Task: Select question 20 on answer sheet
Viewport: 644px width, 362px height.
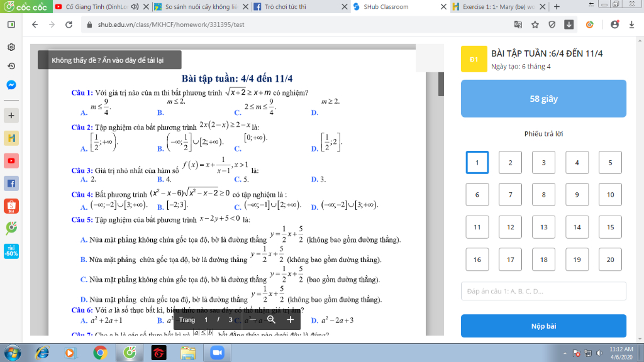Action: (x=610, y=260)
